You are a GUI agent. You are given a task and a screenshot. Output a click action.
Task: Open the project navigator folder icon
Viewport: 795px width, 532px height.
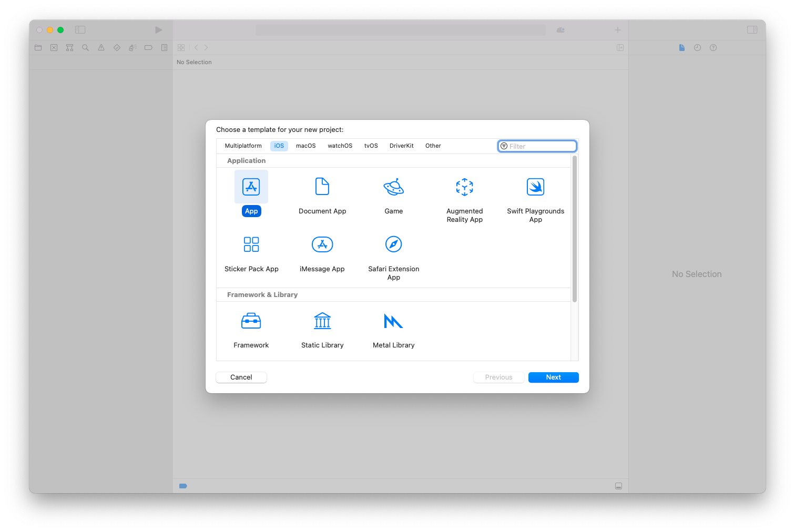point(38,47)
